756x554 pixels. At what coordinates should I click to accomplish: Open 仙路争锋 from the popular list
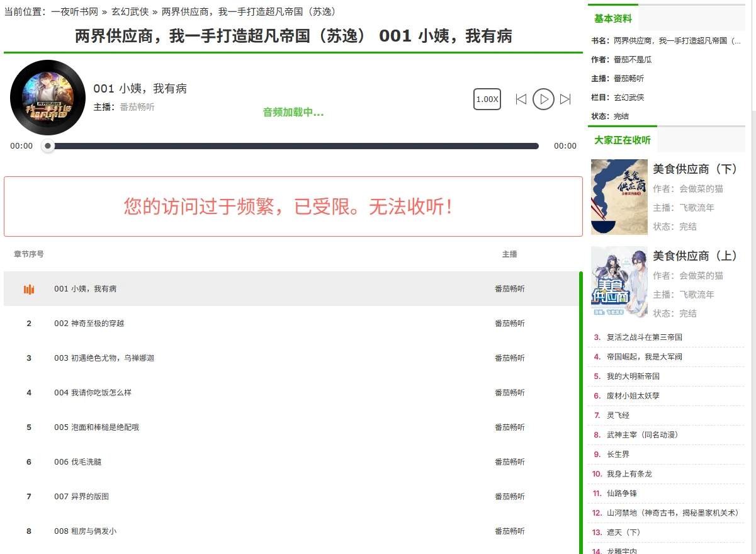coord(622,494)
